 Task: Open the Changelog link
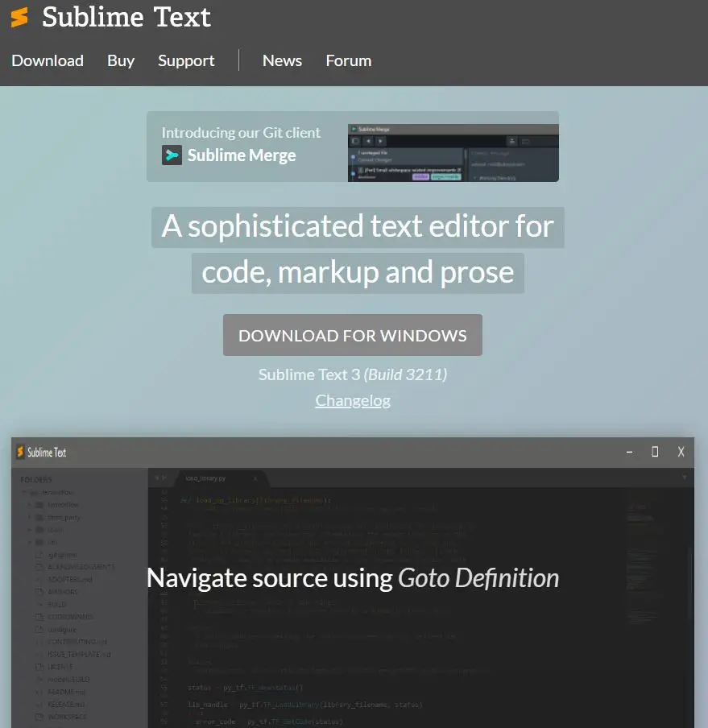(x=353, y=400)
